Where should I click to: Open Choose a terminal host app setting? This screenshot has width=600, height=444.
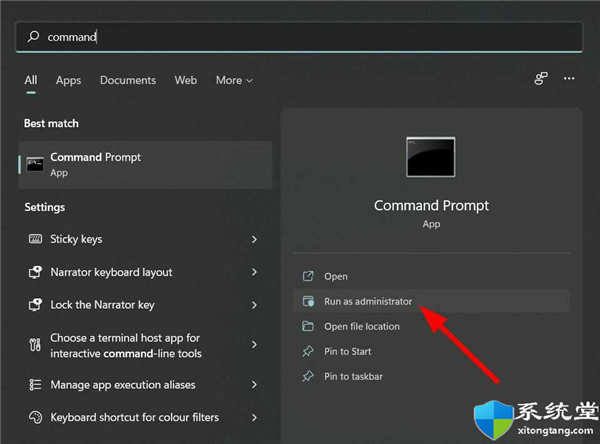point(145,345)
